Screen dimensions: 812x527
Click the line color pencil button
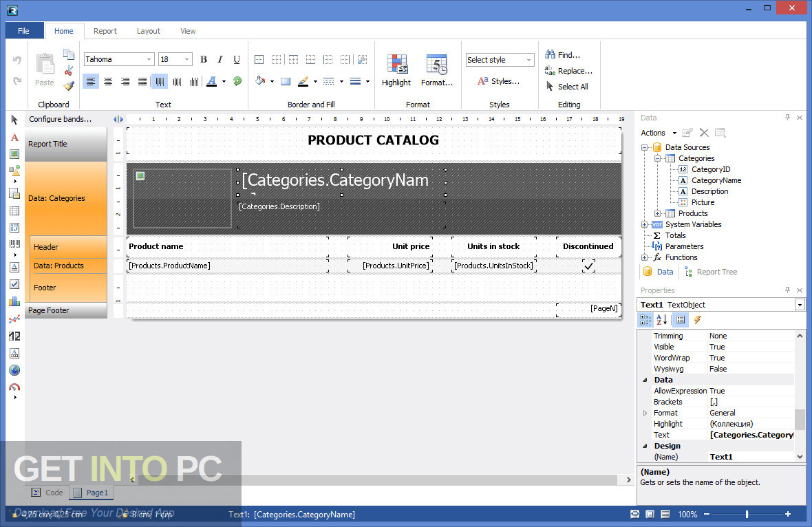coord(303,81)
